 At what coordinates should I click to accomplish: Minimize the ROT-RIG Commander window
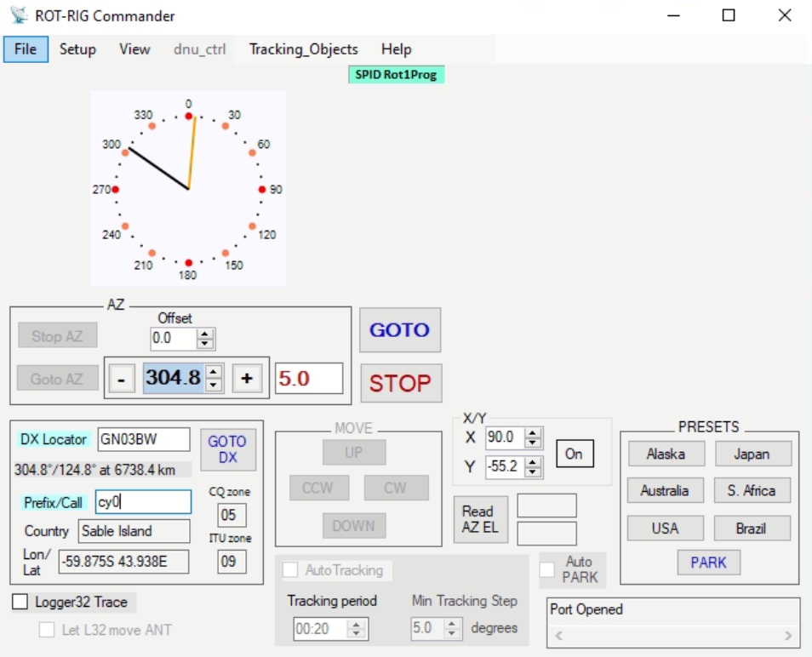[674, 15]
